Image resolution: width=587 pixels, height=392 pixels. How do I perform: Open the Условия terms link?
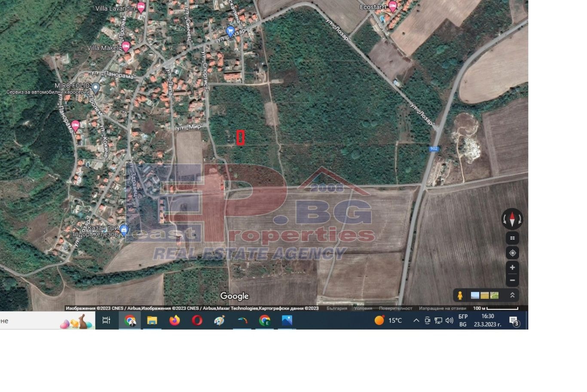point(363,308)
